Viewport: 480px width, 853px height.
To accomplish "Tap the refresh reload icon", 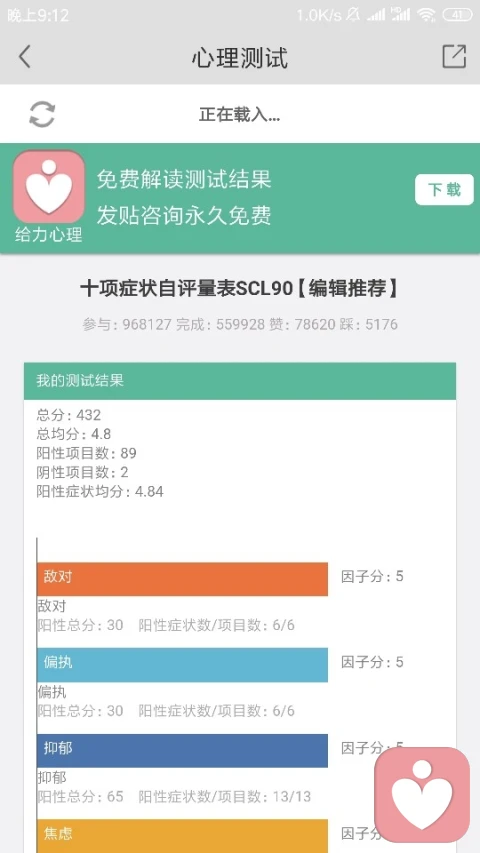I will point(42,114).
